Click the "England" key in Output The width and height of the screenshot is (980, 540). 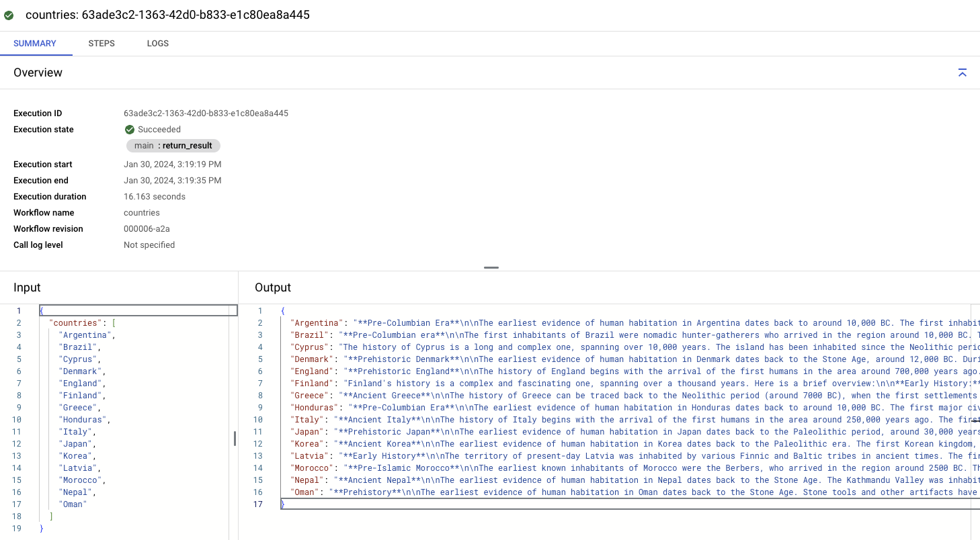pyautogui.click(x=313, y=371)
